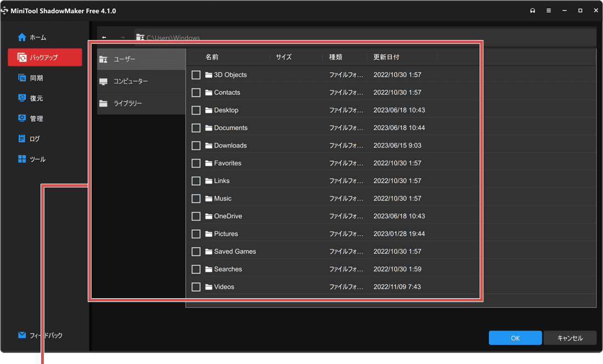
Task: Confirm selection with the OK button
Action: pos(515,338)
